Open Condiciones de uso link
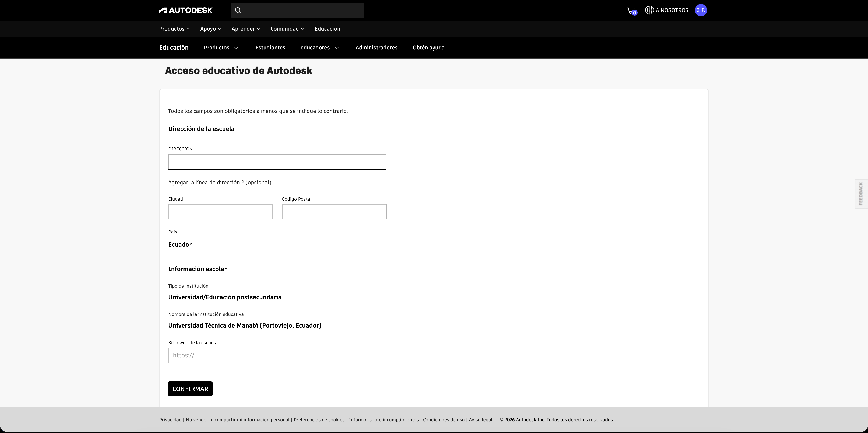Screen dimensions: 868x433 (444, 420)
